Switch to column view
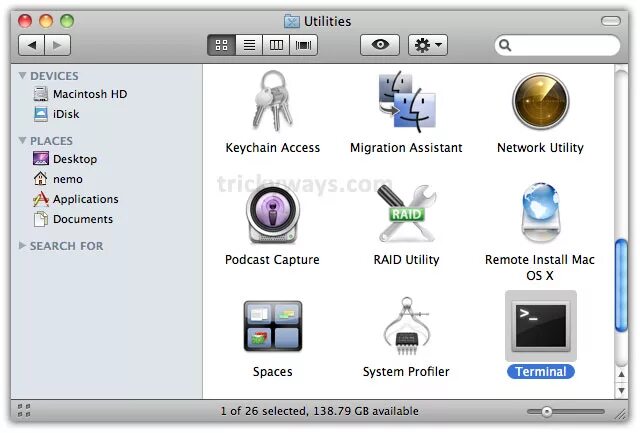This screenshot has width=640, height=433. pos(276,45)
